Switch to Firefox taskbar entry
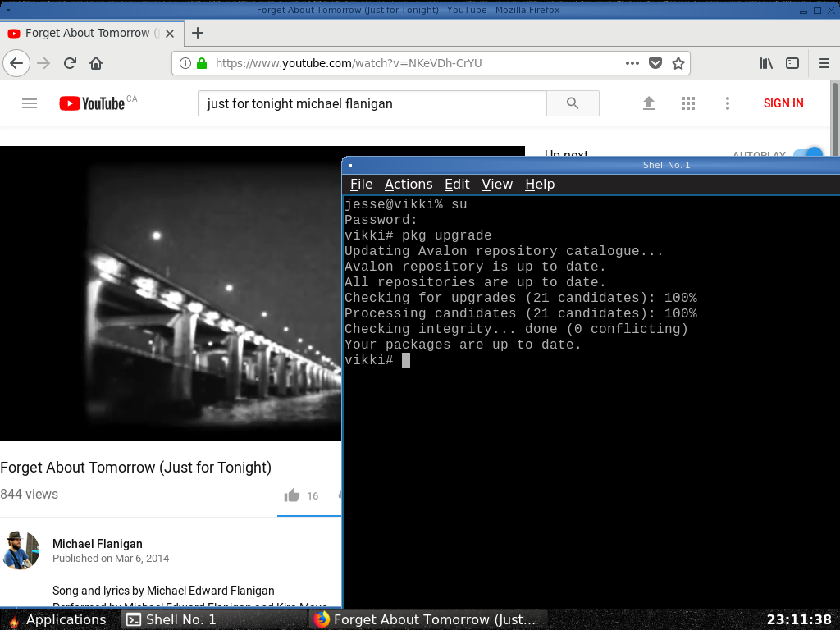This screenshot has width=840, height=630. (x=428, y=620)
